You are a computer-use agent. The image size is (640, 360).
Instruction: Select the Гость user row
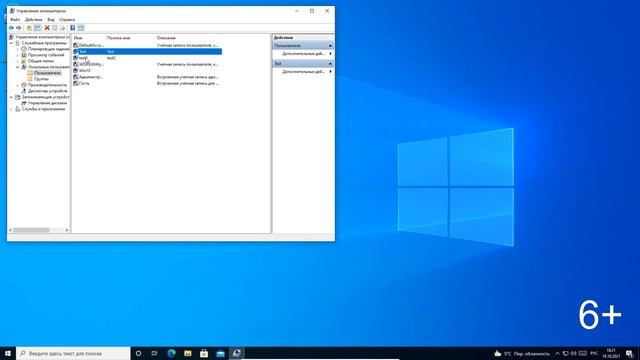tap(147, 83)
